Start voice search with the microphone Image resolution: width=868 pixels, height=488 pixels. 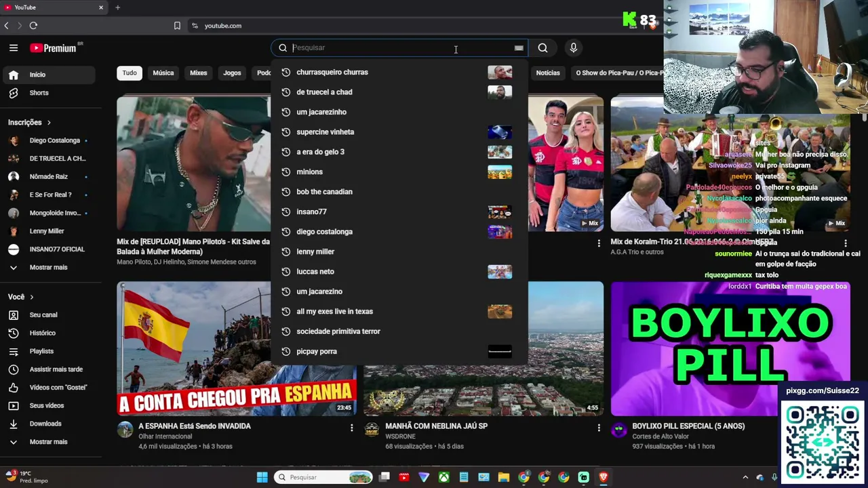[x=573, y=48]
